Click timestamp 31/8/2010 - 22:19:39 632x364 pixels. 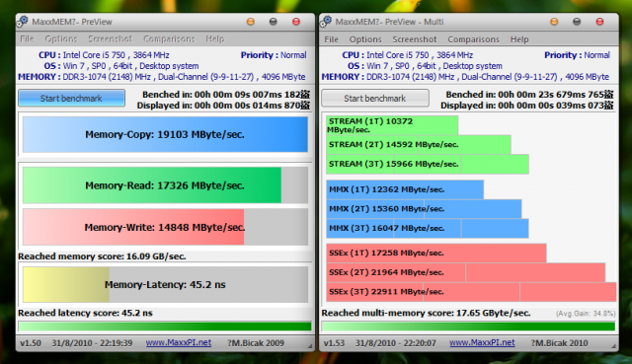[92, 343]
